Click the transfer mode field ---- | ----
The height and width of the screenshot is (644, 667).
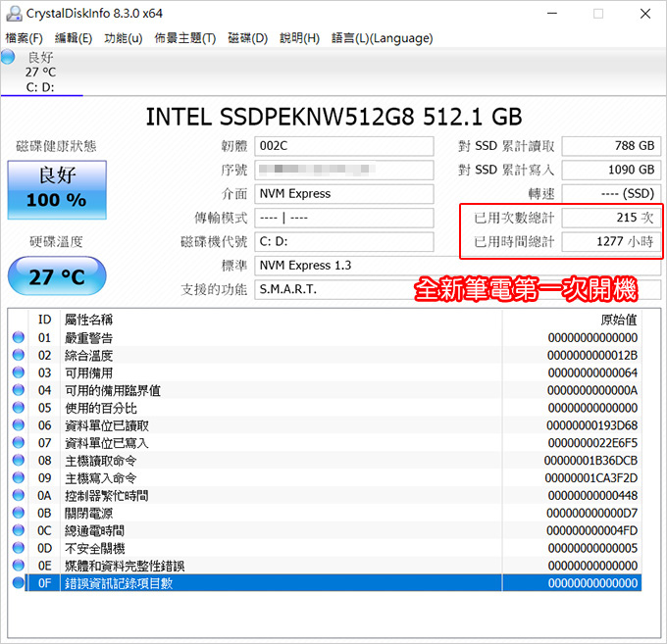343,218
